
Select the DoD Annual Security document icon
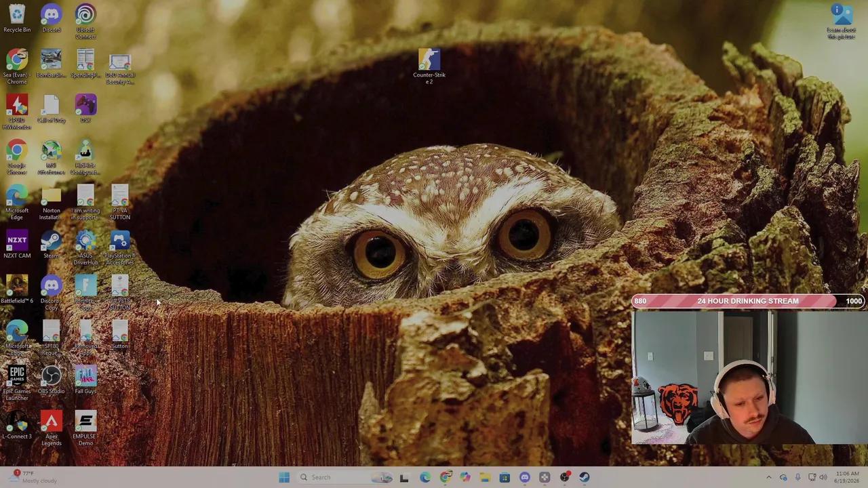pos(120,69)
